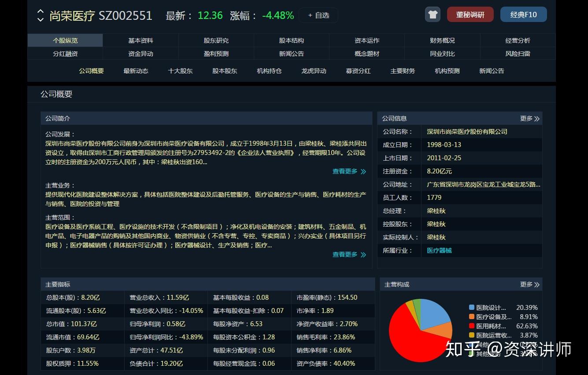Switch to 经典F10 view
The width and height of the screenshot is (588, 375).
point(524,15)
